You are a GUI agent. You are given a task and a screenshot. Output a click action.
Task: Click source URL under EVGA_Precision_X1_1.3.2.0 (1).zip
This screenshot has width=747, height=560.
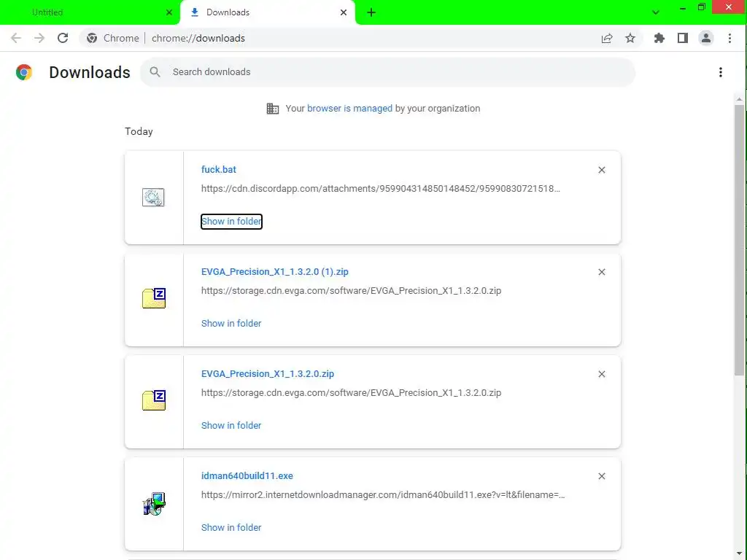[351, 291]
